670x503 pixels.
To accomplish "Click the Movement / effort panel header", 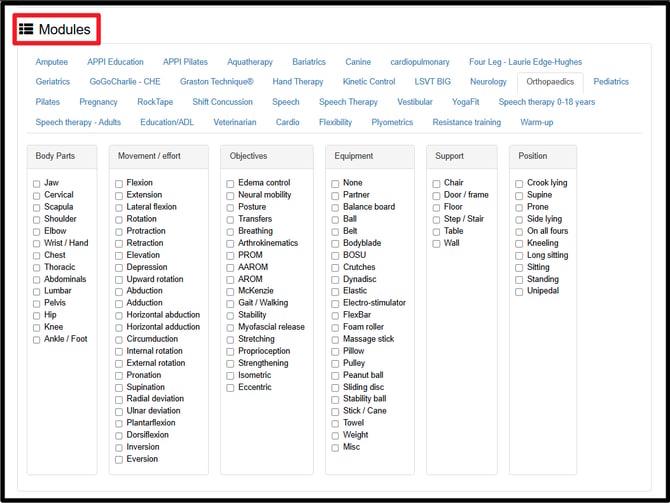I will (159, 156).
